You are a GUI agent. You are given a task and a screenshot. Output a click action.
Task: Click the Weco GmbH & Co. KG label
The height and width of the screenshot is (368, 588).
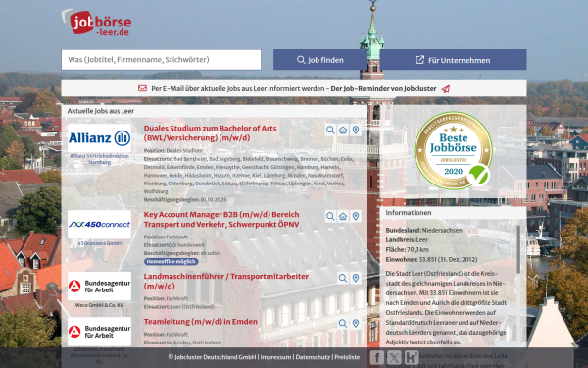click(99, 305)
